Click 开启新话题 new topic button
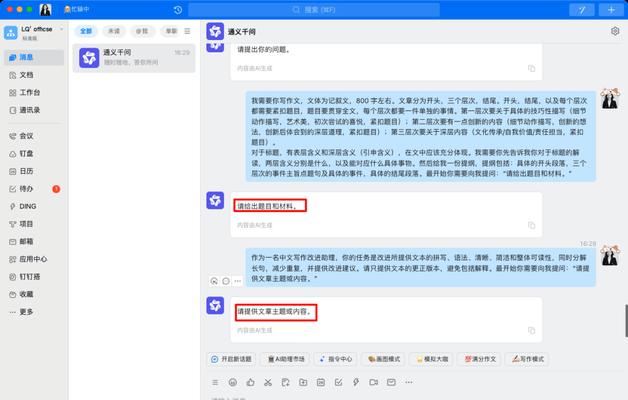Viewport: 628px width, 400px height. click(x=231, y=359)
